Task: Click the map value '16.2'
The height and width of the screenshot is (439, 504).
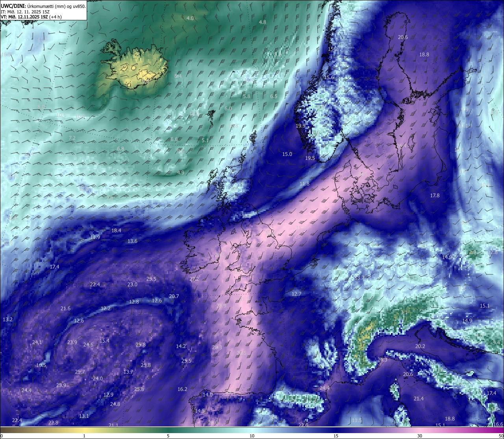Action: [x=182, y=389]
